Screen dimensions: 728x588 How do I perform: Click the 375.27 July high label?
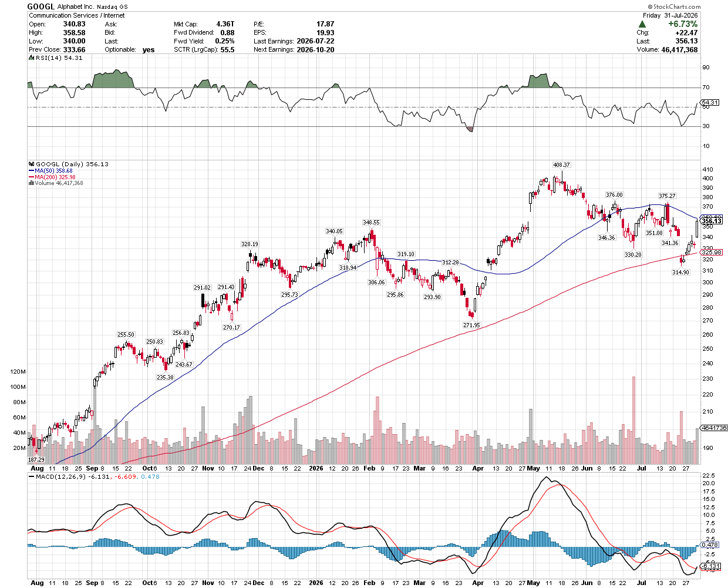(x=667, y=196)
